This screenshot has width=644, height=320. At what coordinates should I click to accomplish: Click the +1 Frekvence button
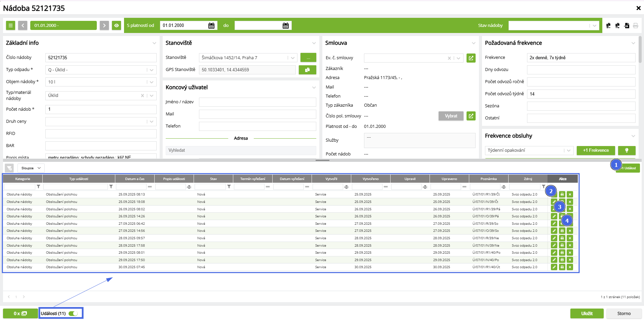(596, 150)
